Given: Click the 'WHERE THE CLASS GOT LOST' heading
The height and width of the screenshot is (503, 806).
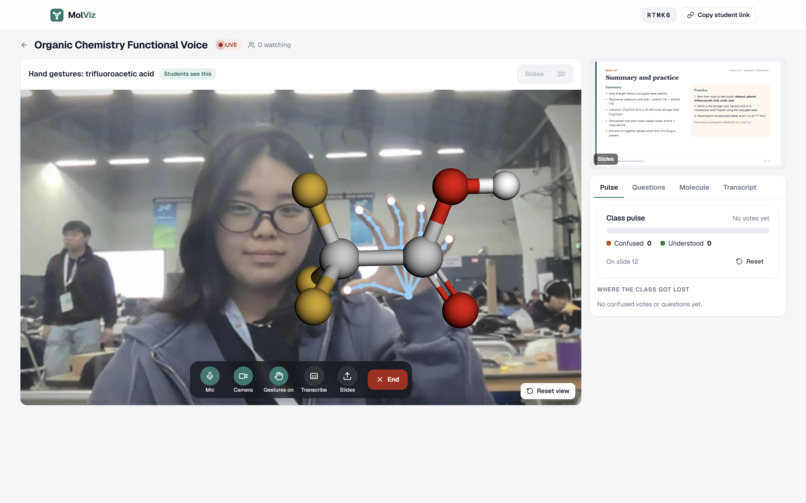Looking at the screenshot, I should coord(643,290).
